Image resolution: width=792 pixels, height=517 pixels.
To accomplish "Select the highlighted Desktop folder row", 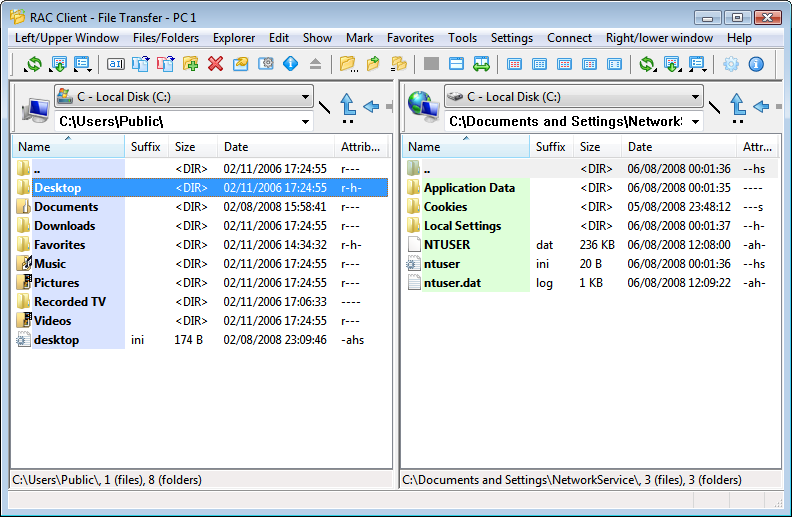I will (201, 188).
